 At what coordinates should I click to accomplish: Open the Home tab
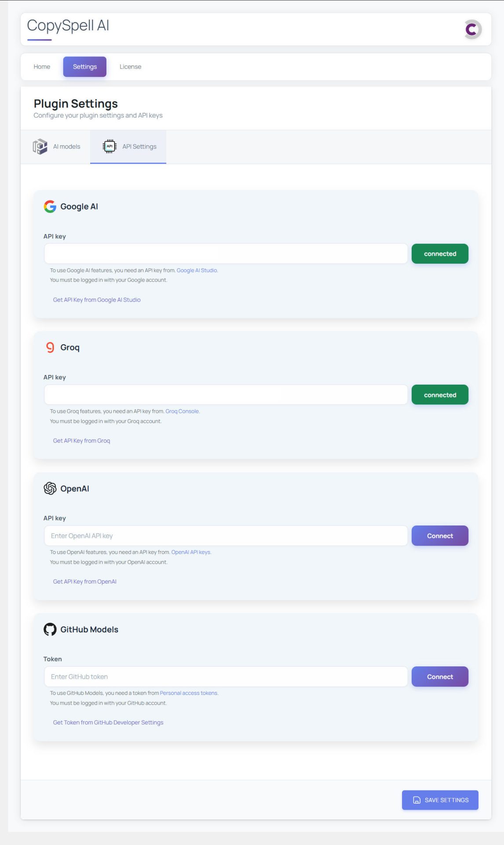point(42,67)
